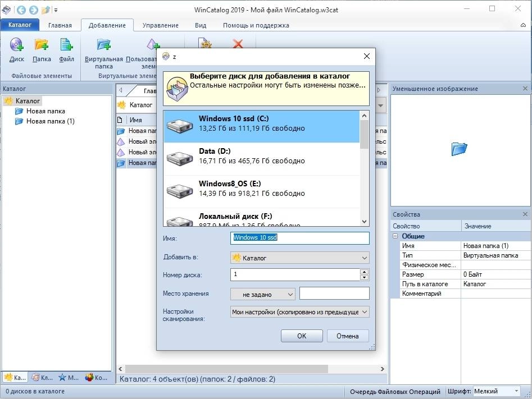The height and width of the screenshot is (399, 532).
Task: Select the Windows 10 ssd (C:) disk
Action: coord(261,126)
